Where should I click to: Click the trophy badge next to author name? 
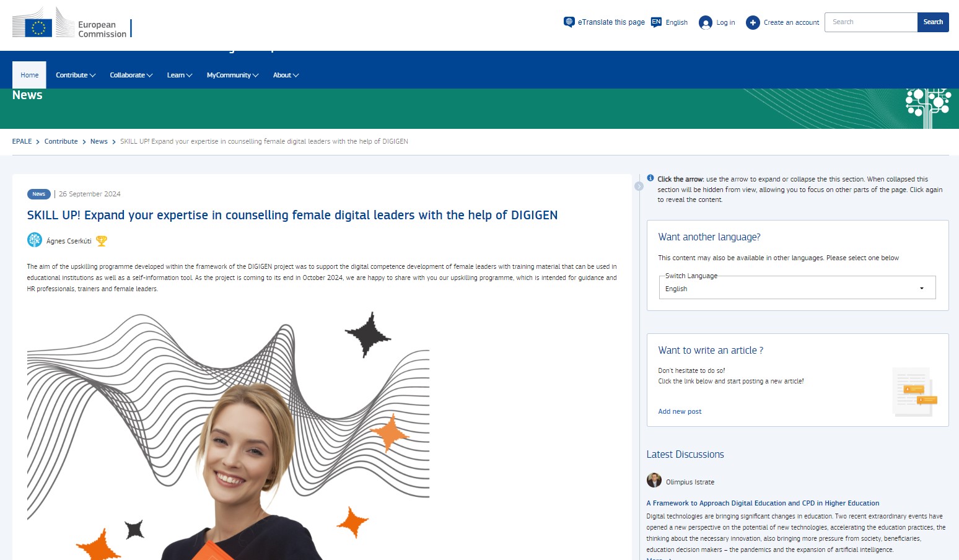(102, 241)
